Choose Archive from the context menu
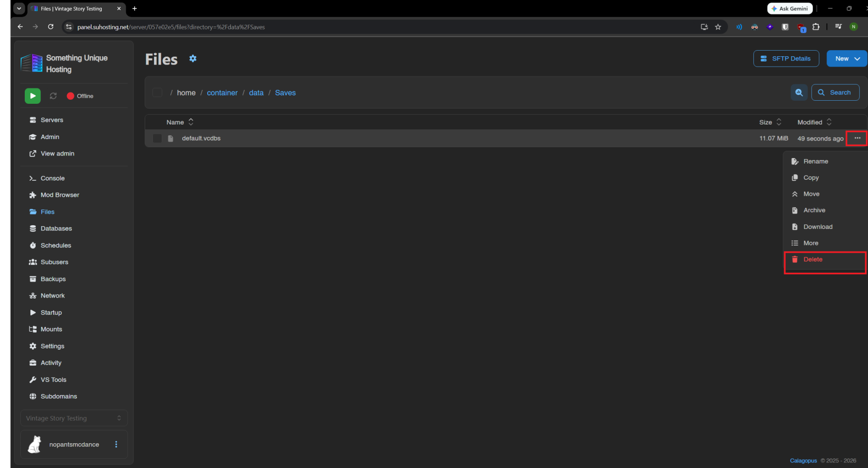This screenshot has width=868, height=468. point(825,210)
